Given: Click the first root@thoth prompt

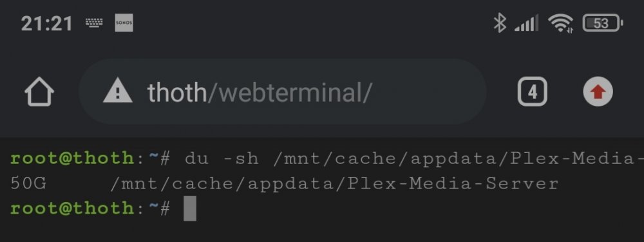Looking at the screenshot, I should pyautogui.click(x=72, y=159).
